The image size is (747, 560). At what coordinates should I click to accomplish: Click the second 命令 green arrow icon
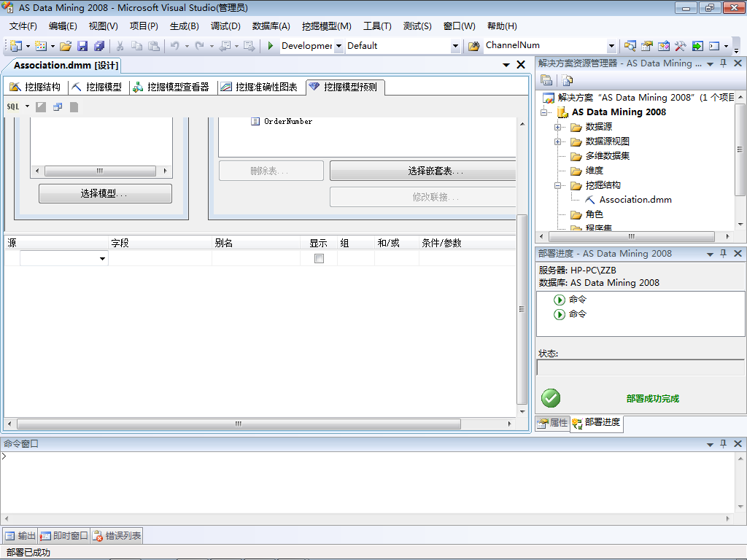tap(560, 314)
